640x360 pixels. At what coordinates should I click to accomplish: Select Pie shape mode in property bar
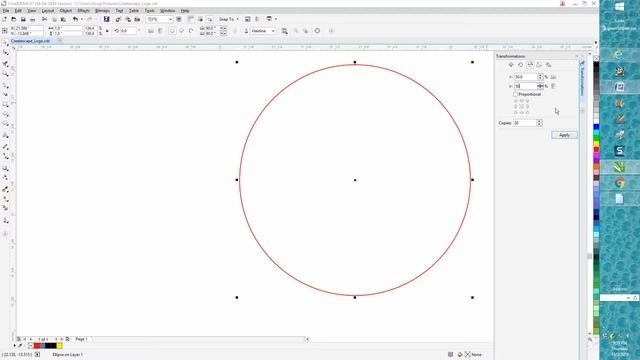182,31
